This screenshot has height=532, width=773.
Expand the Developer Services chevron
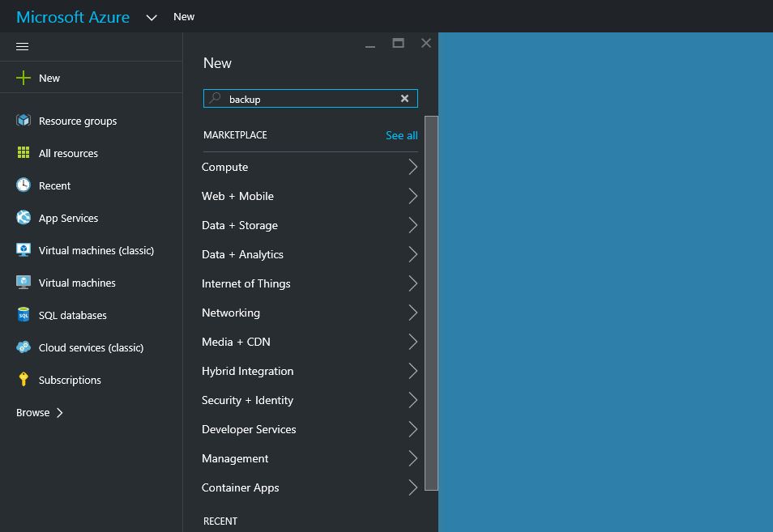pos(413,429)
